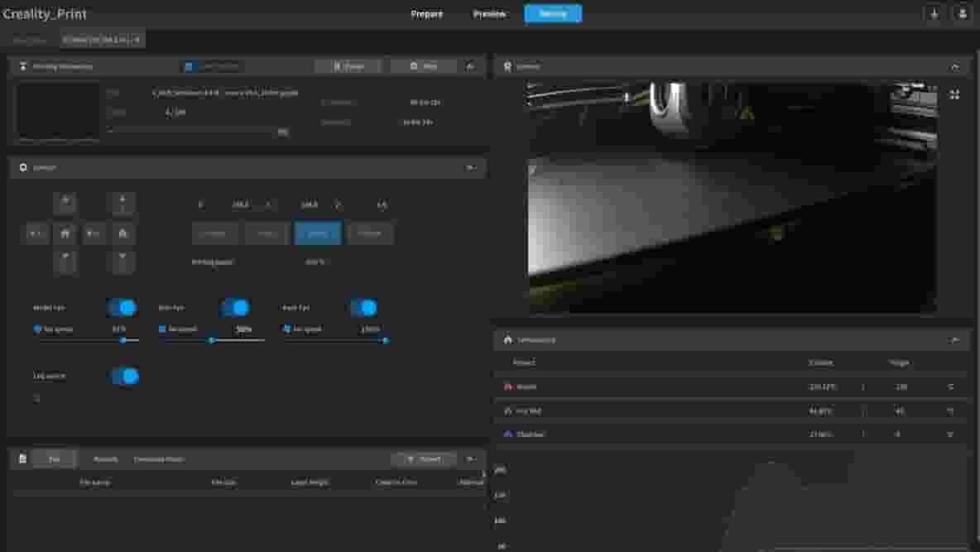The height and width of the screenshot is (552, 980).
Task: Click the Printing Information panel icon
Action: pyautogui.click(x=23, y=66)
